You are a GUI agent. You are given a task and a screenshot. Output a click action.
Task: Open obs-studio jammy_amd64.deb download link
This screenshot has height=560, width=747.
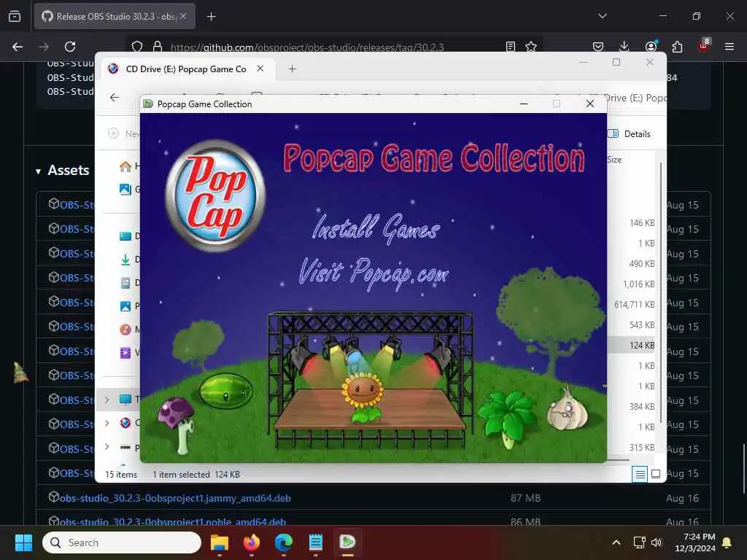pyautogui.click(x=175, y=498)
